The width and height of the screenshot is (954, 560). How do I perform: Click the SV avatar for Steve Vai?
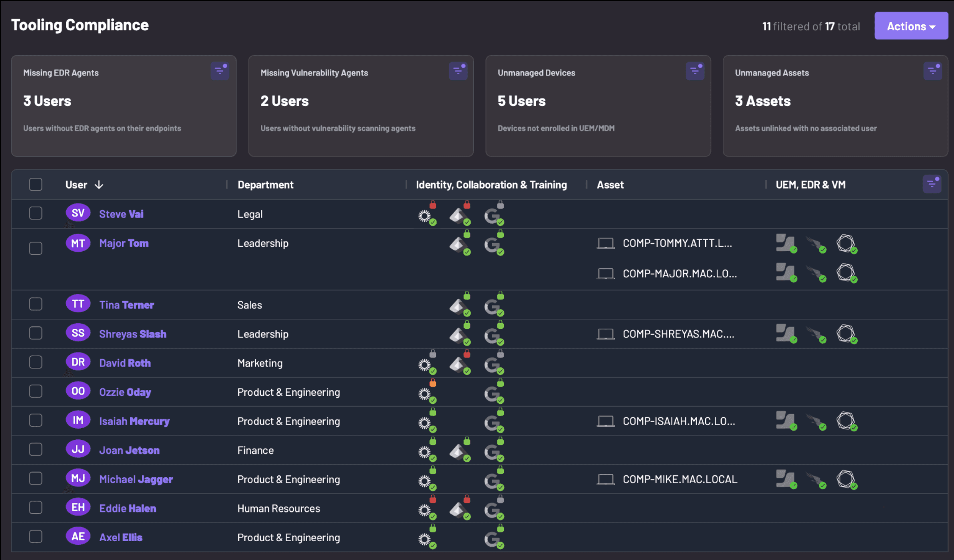[x=78, y=213]
